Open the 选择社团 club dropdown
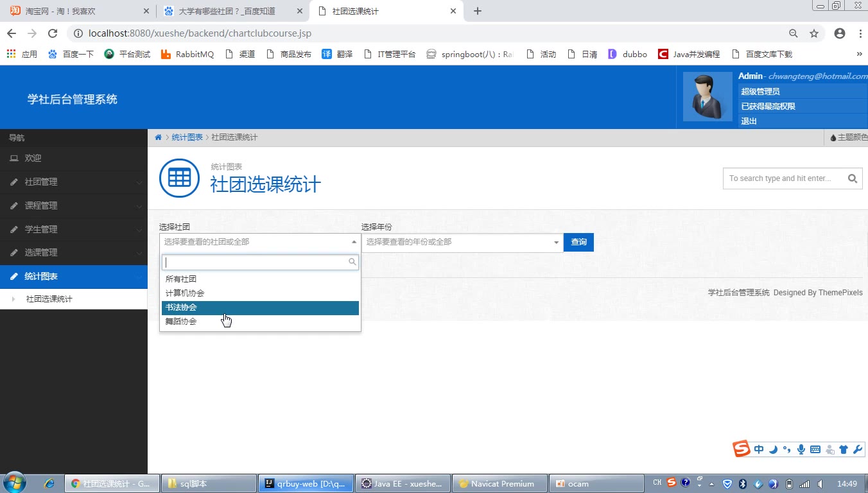 [260, 242]
